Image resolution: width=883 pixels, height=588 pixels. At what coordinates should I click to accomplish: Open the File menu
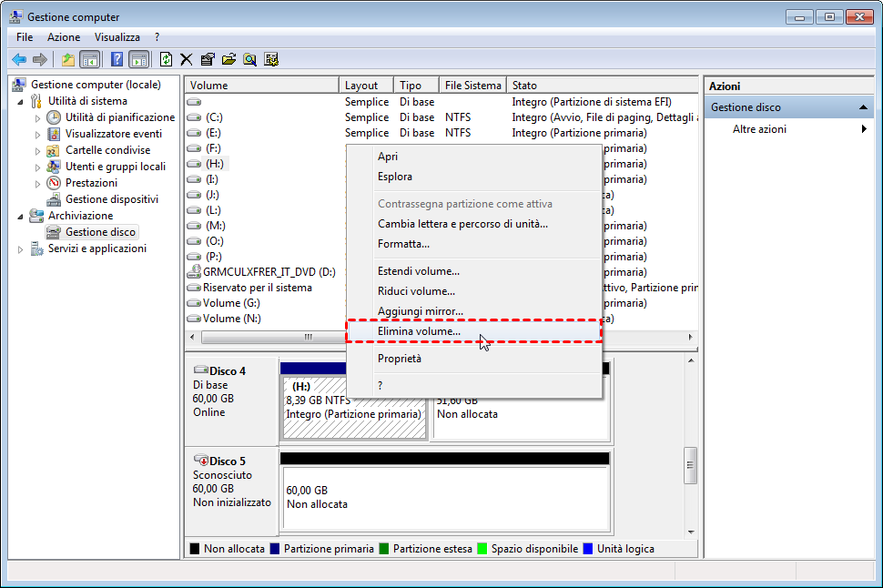(x=25, y=37)
